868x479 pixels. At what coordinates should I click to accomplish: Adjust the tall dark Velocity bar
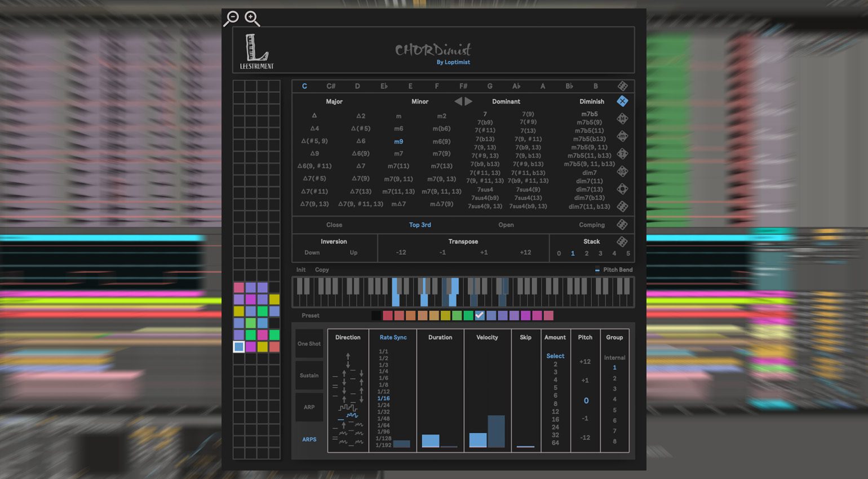tap(496, 432)
